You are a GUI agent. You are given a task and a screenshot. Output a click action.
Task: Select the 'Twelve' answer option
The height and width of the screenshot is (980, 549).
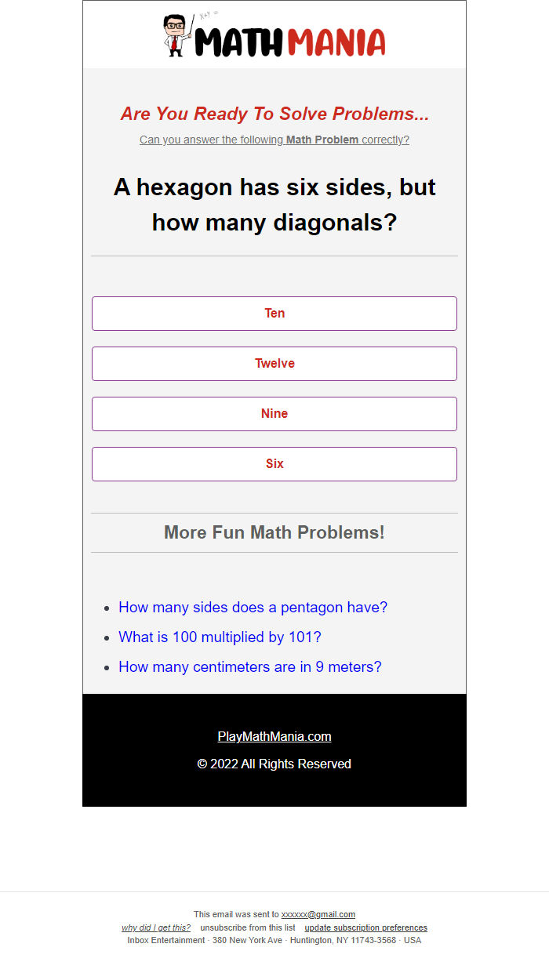pyautogui.click(x=274, y=364)
